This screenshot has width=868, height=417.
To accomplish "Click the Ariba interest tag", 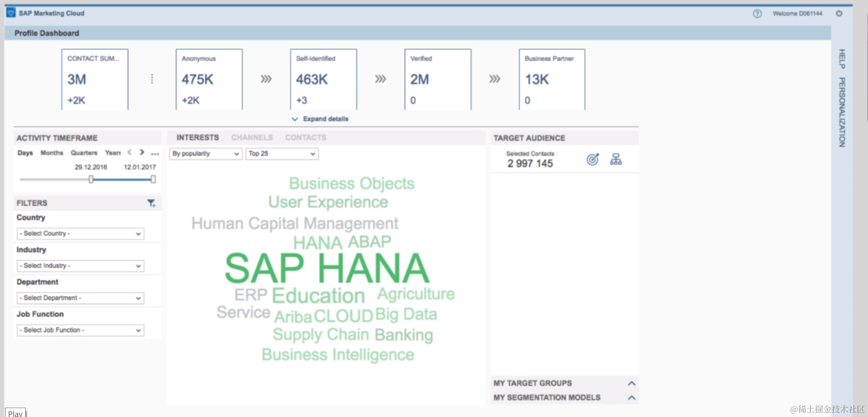I will [x=293, y=317].
